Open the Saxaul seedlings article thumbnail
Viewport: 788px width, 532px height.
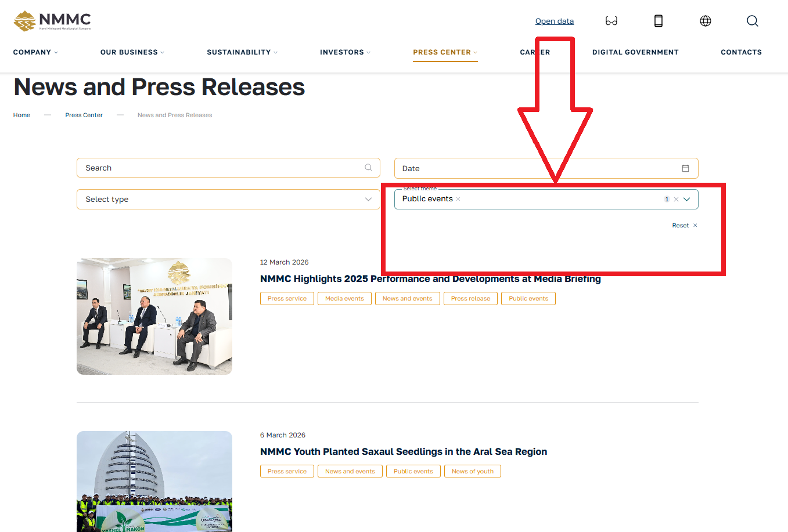point(154,482)
